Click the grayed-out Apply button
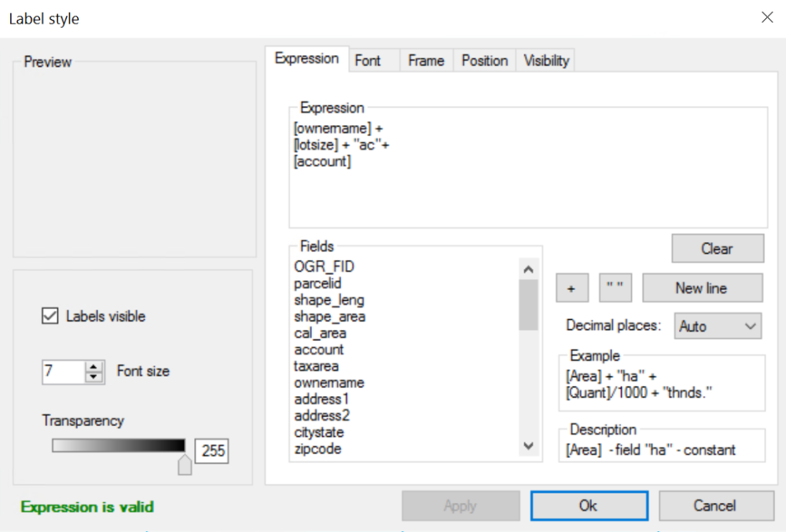This screenshot has width=786, height=532. pos(461,505)
